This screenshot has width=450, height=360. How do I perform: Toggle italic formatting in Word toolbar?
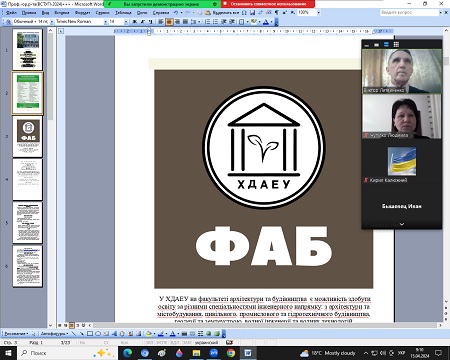(142, 22)
